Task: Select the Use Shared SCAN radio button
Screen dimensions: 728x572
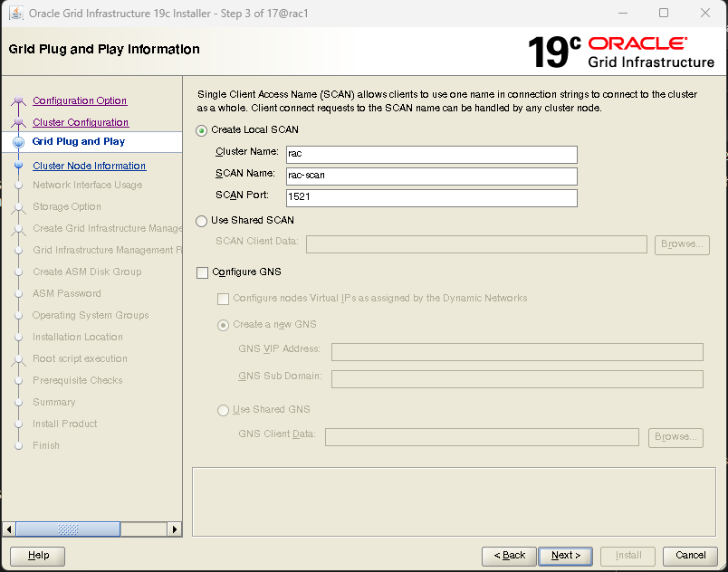Action: (x=202, y=221)
